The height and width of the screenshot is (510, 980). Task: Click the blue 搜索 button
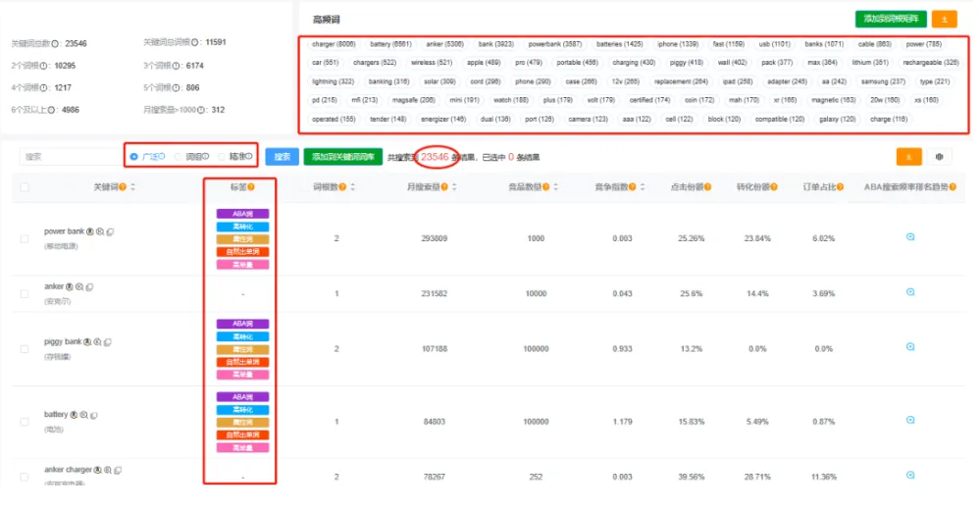282,157
